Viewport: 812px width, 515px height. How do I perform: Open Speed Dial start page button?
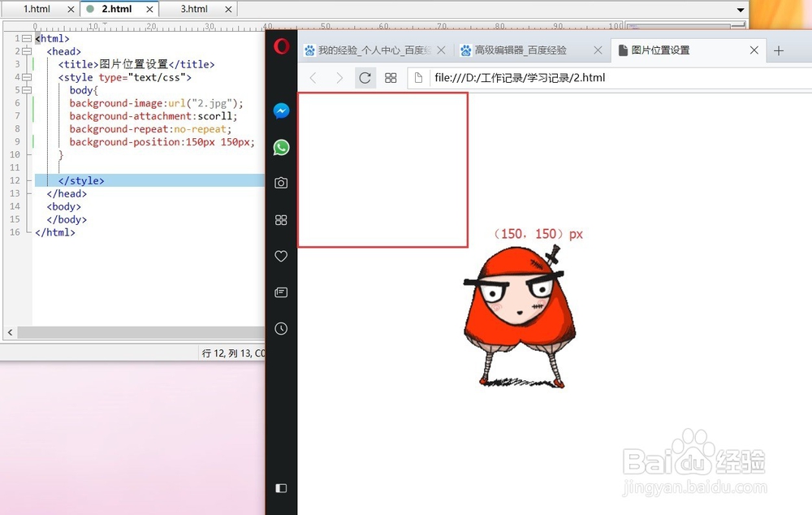pos(391,78)
